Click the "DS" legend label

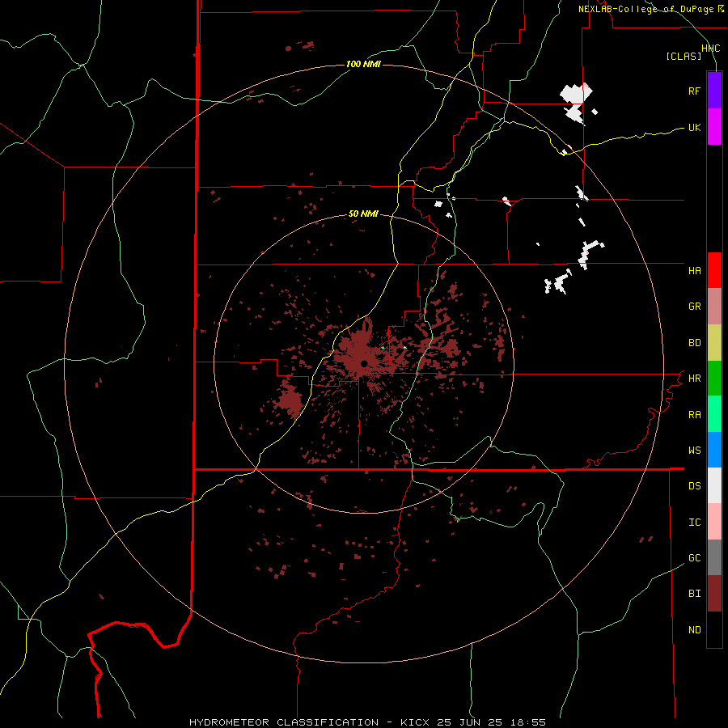694,485
